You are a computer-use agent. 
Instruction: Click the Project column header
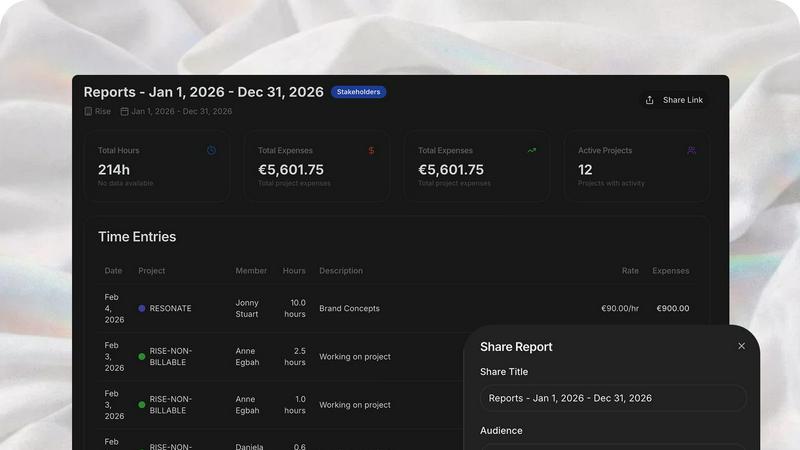coord(152,271)
